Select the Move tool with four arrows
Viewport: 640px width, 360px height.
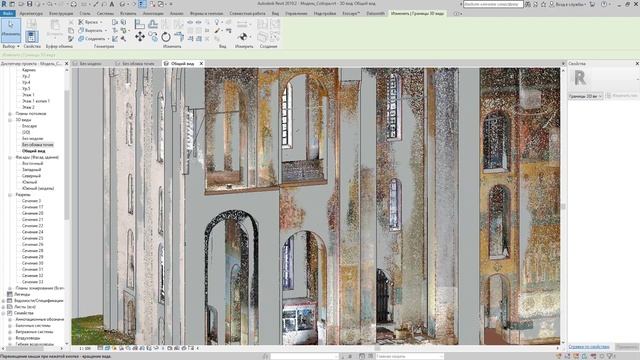pos(140,37)
